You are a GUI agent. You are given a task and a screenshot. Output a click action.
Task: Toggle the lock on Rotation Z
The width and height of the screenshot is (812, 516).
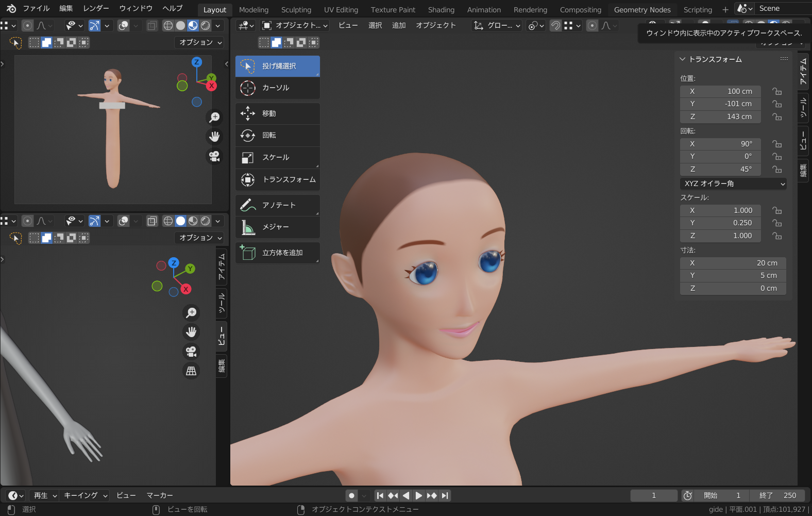[776, 170]
